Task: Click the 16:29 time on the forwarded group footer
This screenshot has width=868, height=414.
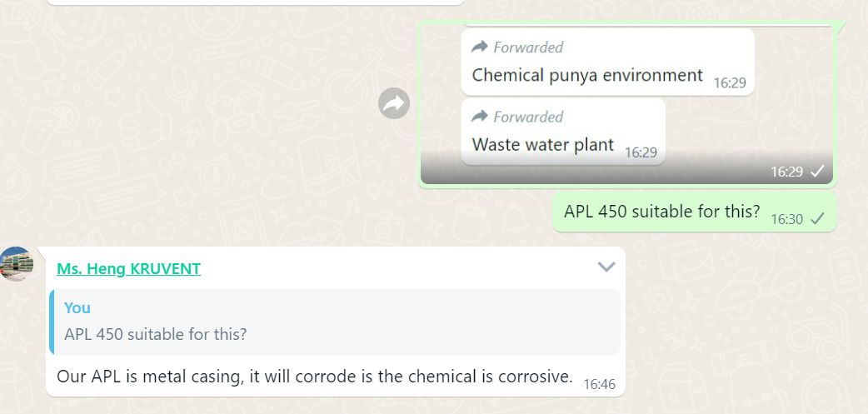Action: tap(786, 172)
